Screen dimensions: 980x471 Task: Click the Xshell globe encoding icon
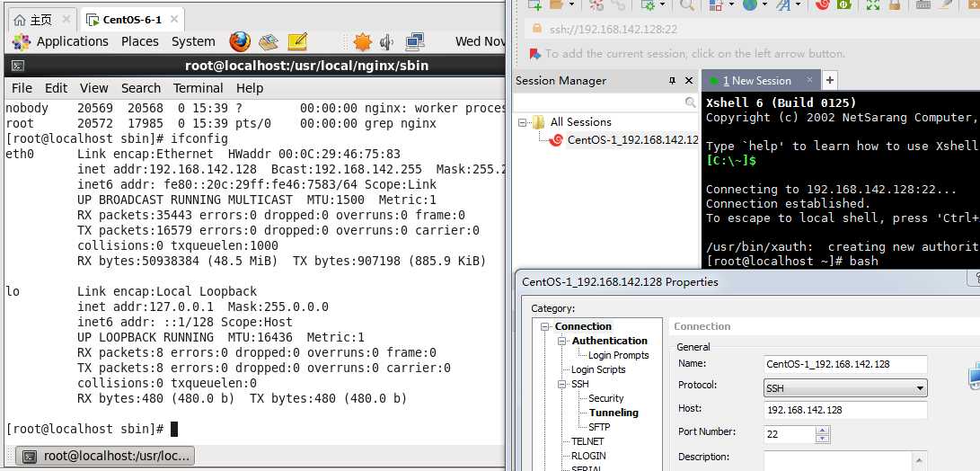(750, 5)
